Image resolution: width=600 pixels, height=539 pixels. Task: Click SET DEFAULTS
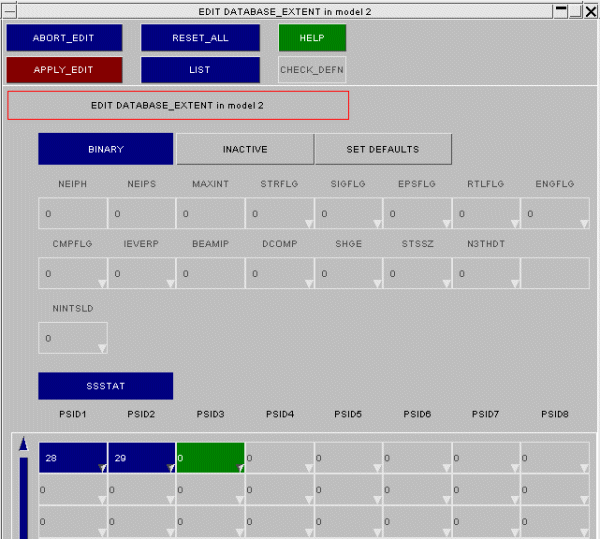(x=383, y=149)
